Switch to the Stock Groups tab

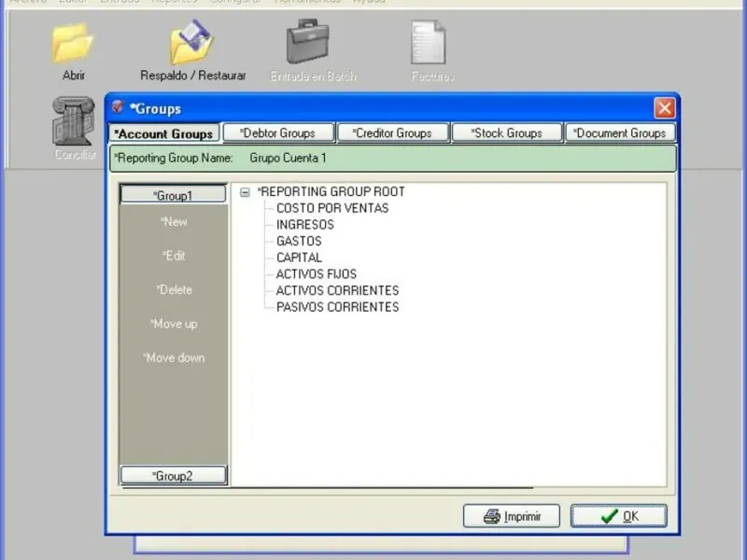[x=507, y=133]
